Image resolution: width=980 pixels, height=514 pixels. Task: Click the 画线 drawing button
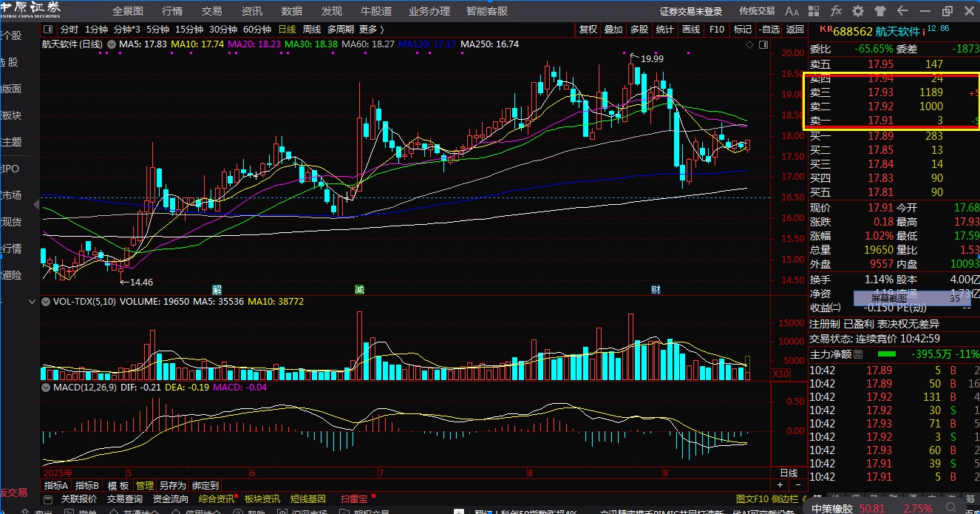coord(691,30)
